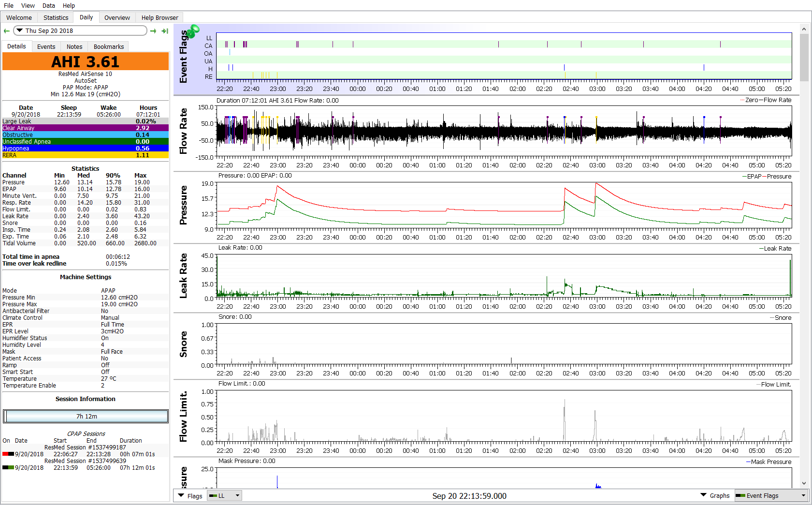This screenshot has width=812, height=508.
Task: Click the Unclassified Apnea row
Action: click(x=86, y=142)
